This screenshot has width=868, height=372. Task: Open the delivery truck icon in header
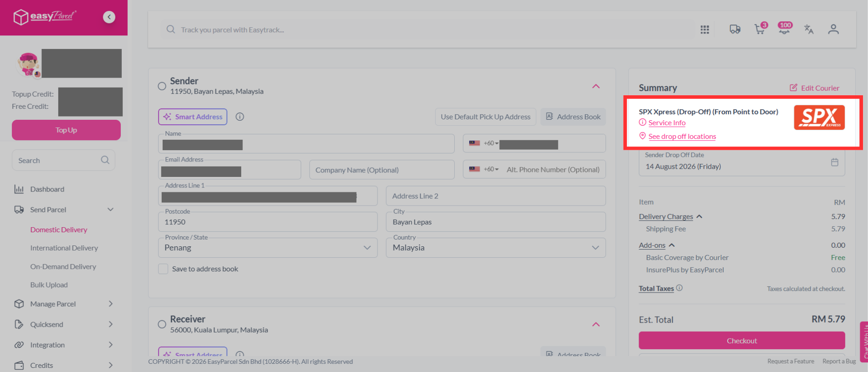click(735, 29)
